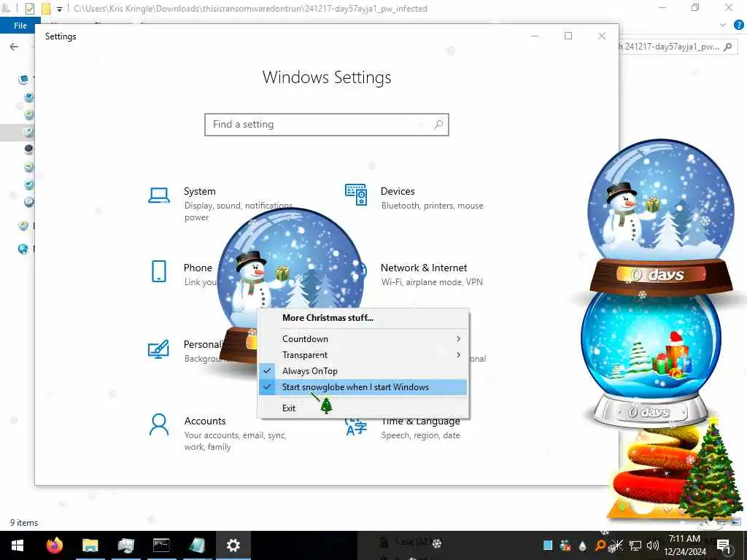Click the 9 items status text
The width and height of the screenshot is (747, 560).
(24, 523)
